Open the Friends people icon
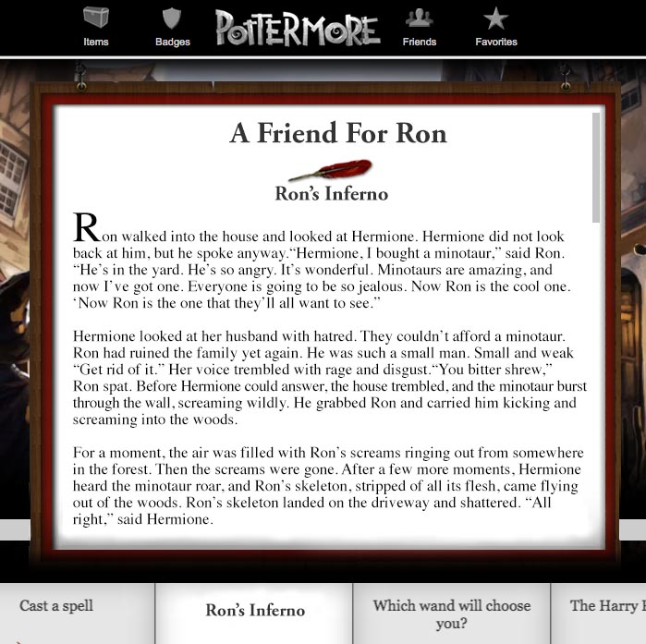The width and height of the screenshot is (646, 644). click(419, 18)
